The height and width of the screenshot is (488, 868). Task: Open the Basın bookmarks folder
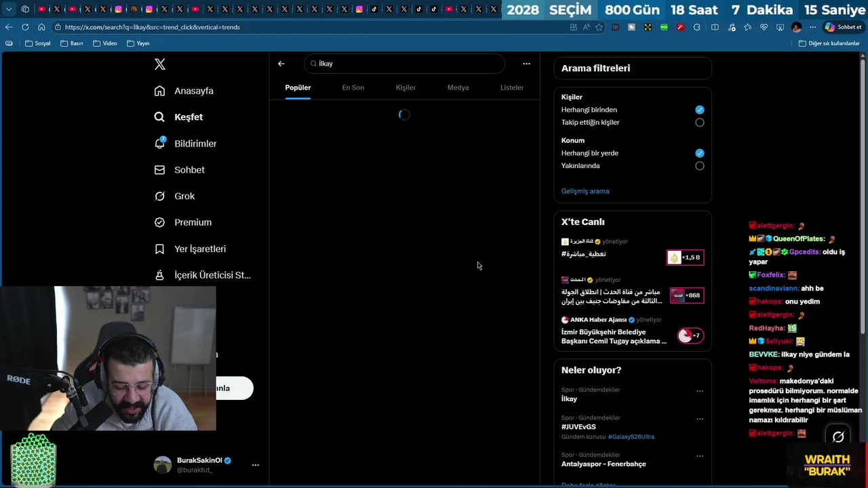pyautogui.click(x=72, y=43)
